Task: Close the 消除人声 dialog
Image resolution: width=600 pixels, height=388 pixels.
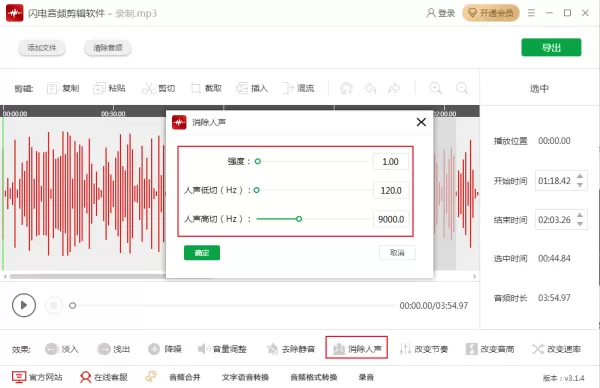Action: [421, 122]
